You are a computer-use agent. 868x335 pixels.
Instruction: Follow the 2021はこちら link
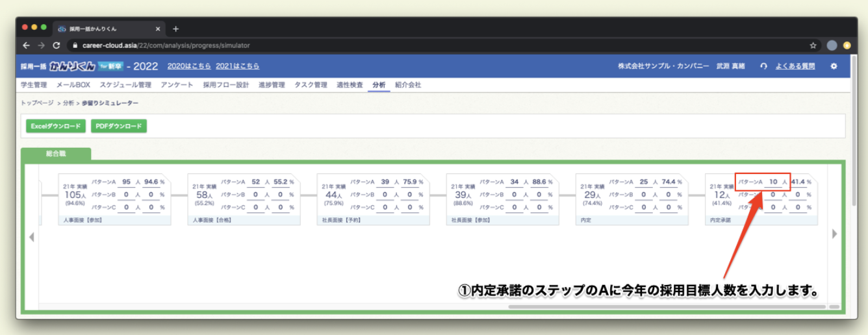[x=237, y=66]
